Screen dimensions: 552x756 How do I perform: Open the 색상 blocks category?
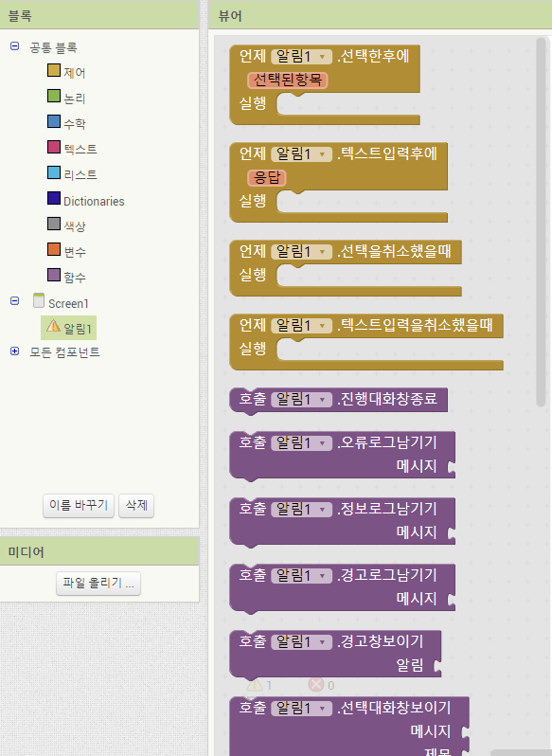75,226
